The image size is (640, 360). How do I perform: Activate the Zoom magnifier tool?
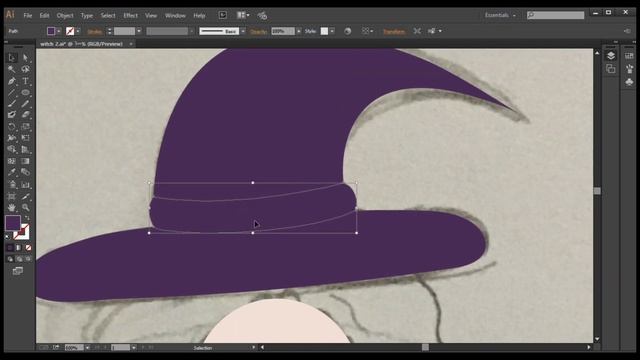coord(25,208)
